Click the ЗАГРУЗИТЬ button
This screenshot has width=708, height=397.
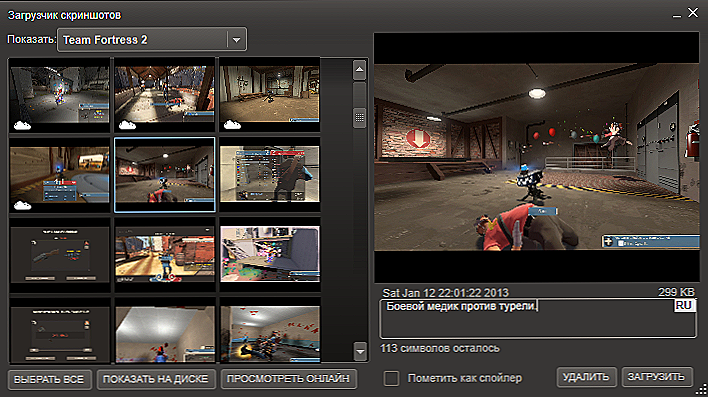tap(657, 377)
